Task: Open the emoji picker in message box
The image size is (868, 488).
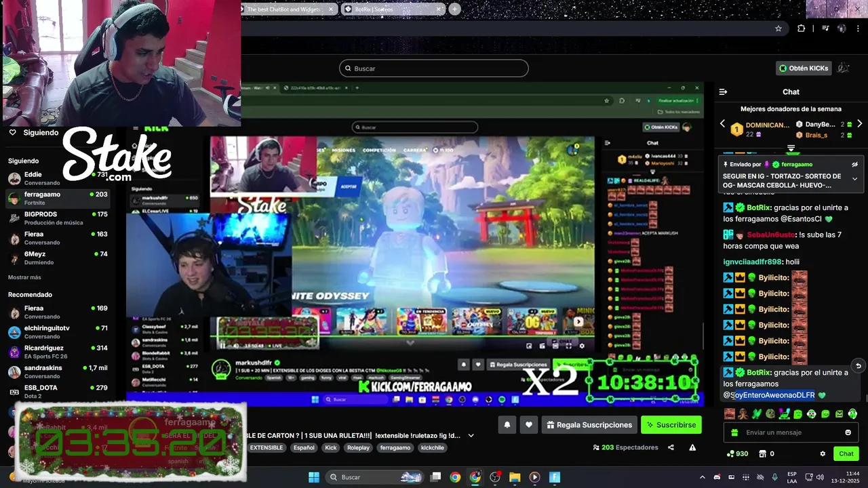Action: (x=848, y=432)
